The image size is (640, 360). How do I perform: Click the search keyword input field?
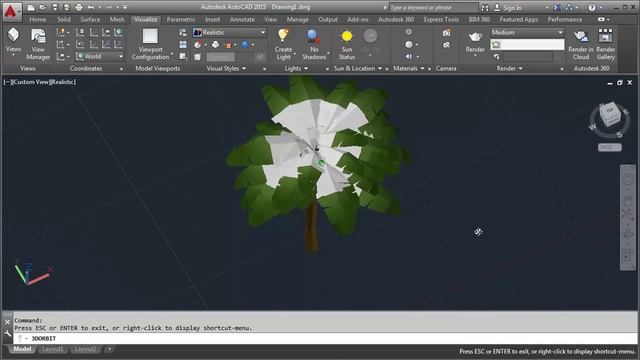coord(433,7)
